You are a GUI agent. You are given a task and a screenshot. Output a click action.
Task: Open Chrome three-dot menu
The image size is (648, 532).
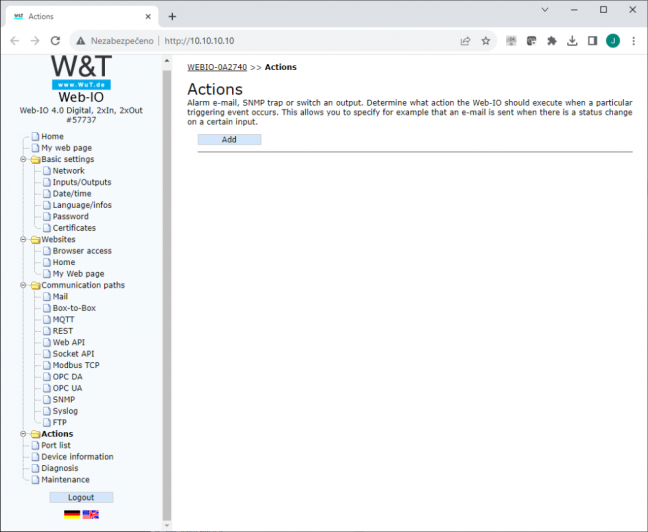(x=634, y=41)
